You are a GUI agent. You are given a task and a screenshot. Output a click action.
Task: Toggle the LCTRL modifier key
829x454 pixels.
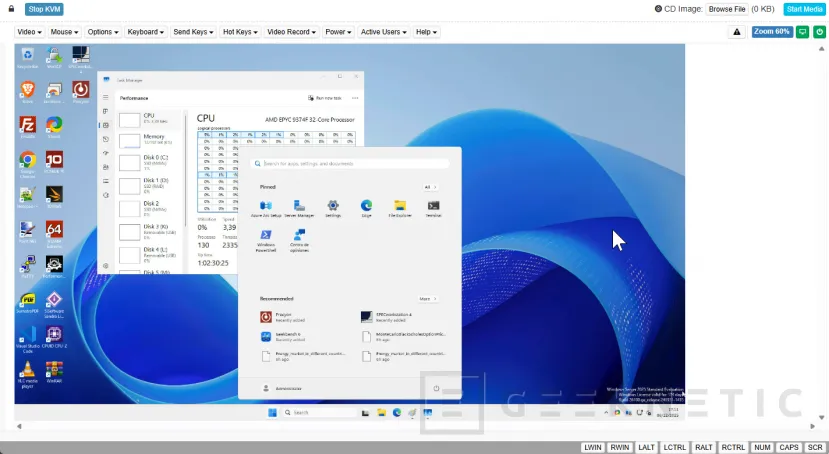pyautogui.click(x=675, y=447)
